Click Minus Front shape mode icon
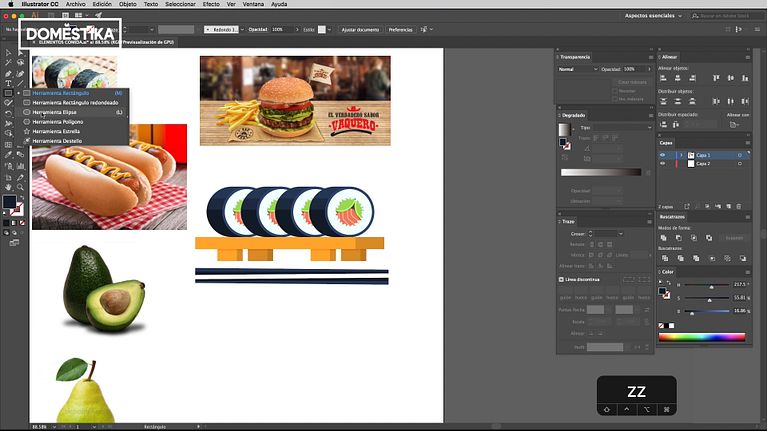This screenshot has width=767, height=431. [x=678, y=238]
